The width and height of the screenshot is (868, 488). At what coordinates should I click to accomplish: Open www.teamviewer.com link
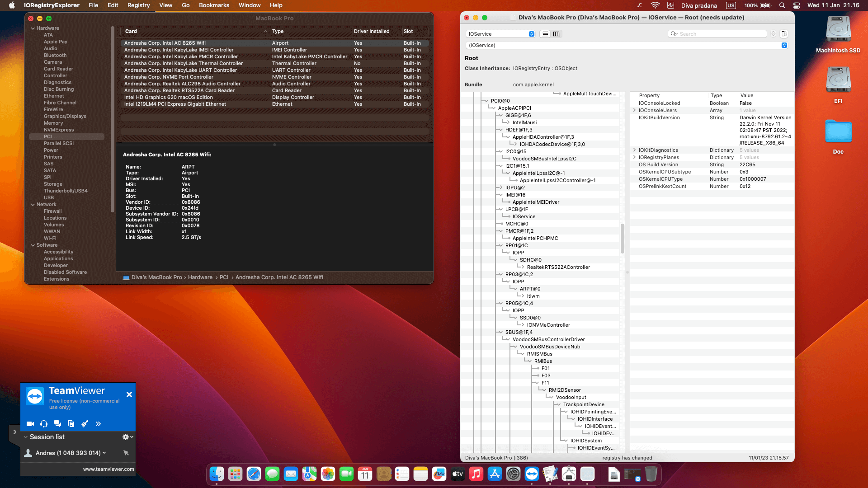108,469
